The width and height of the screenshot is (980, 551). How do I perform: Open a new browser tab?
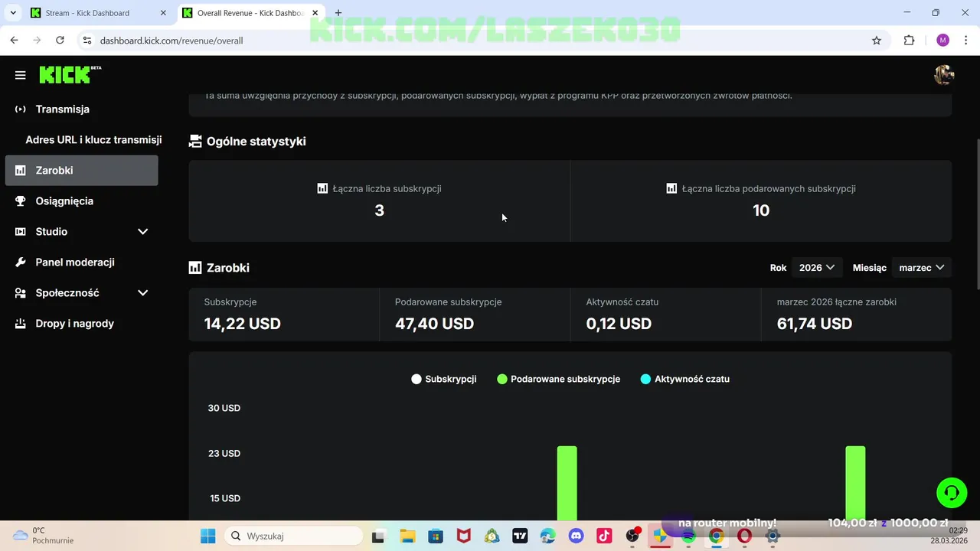(338, 13)
